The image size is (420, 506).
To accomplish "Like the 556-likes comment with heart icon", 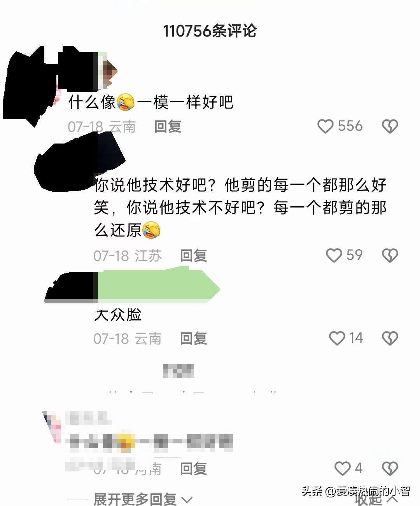I will tap(325, 126).
